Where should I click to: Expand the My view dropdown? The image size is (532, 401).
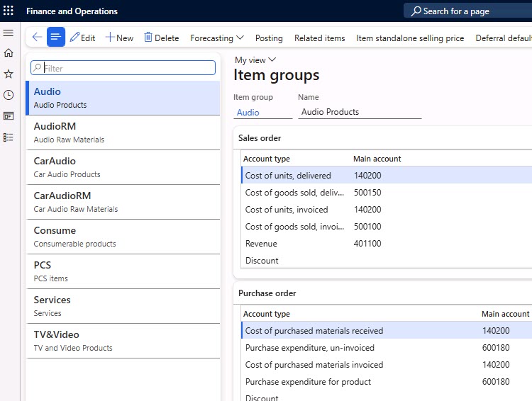coord(255,60)
